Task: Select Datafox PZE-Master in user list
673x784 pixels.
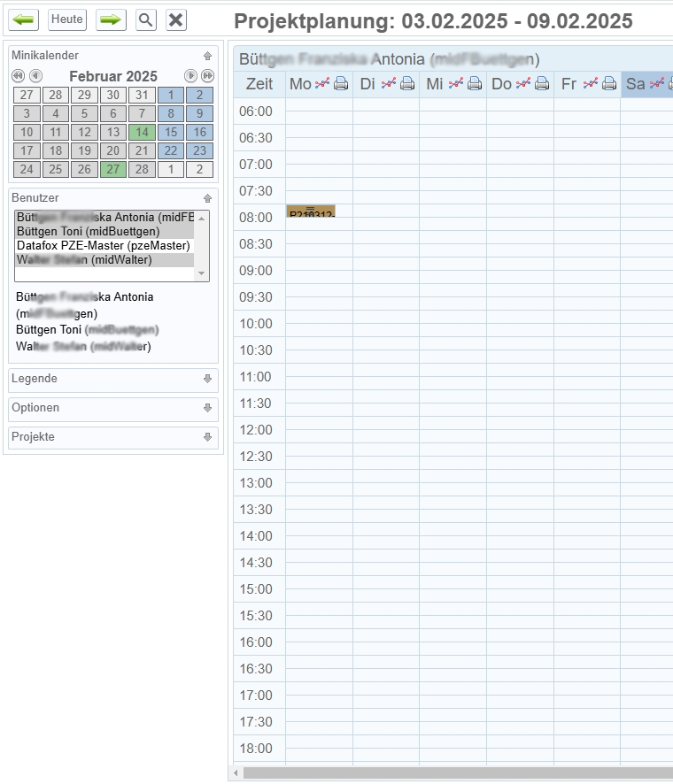Action: (104, 245)
